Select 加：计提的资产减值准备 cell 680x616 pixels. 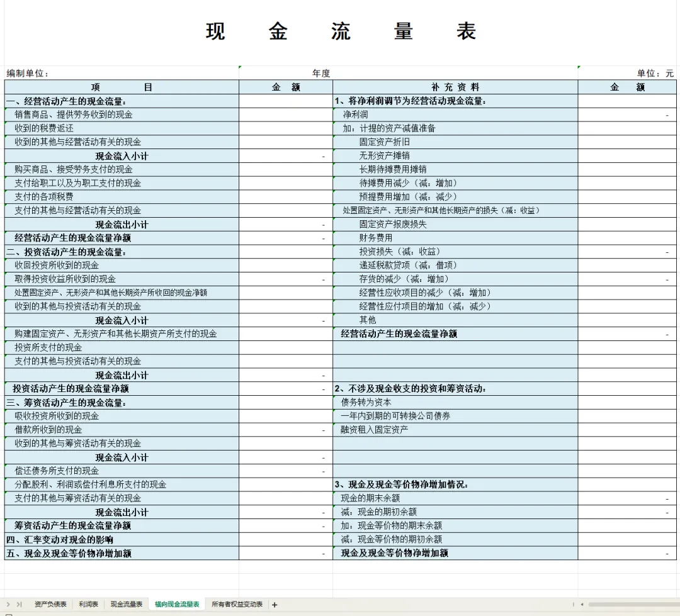click(455, 128)
